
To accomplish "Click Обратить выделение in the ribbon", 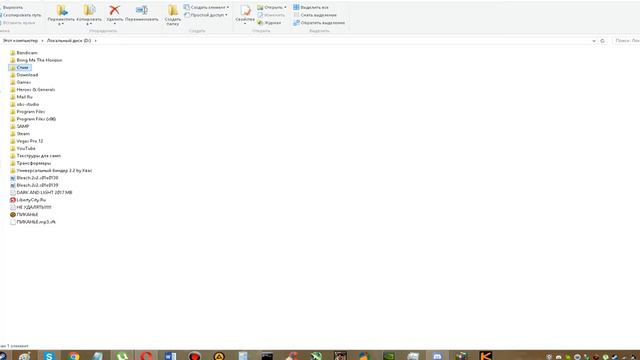I will click(x=319, y=23).
